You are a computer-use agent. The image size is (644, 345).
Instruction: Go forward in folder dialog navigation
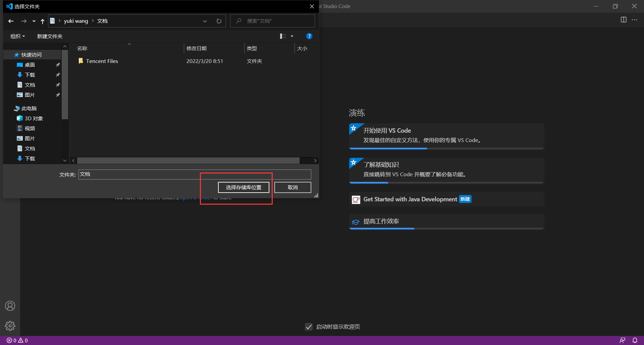coord(24,21)
